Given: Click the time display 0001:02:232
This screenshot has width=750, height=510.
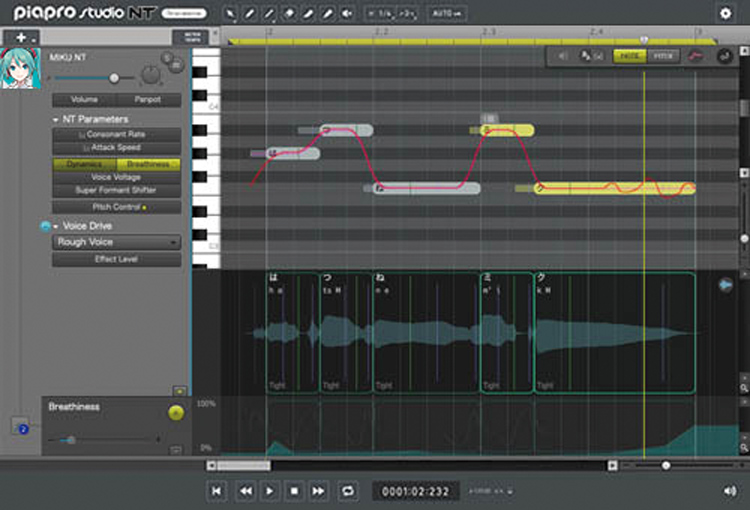Looking at the screenshot, I should (x=416, y=491).
